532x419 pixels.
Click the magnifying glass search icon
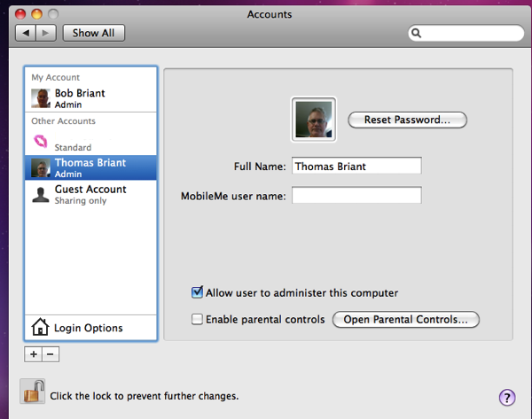coord(416,33)
